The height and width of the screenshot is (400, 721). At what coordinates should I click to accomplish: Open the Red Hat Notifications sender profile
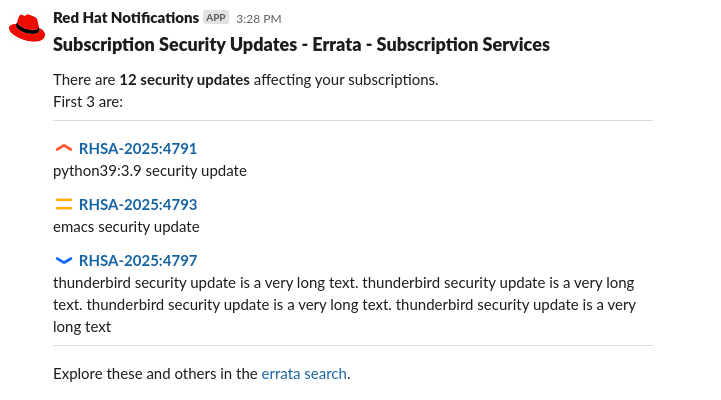point(125,18)
